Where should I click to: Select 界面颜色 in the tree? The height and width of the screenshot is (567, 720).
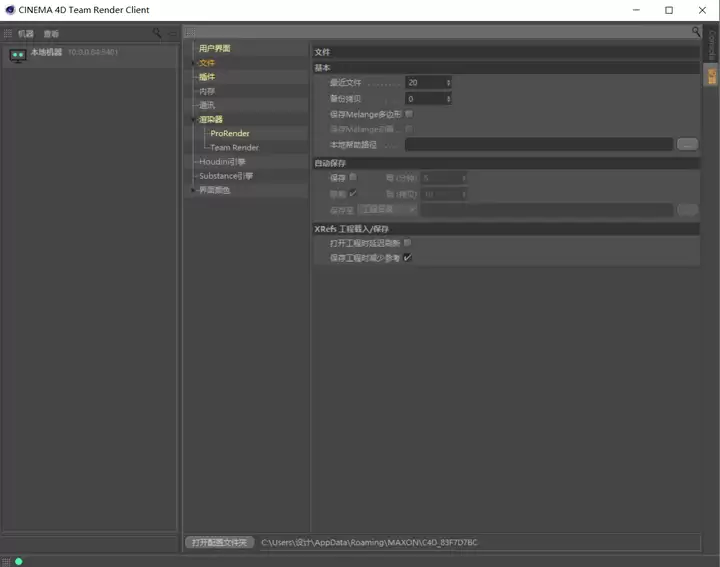(214, 190)
